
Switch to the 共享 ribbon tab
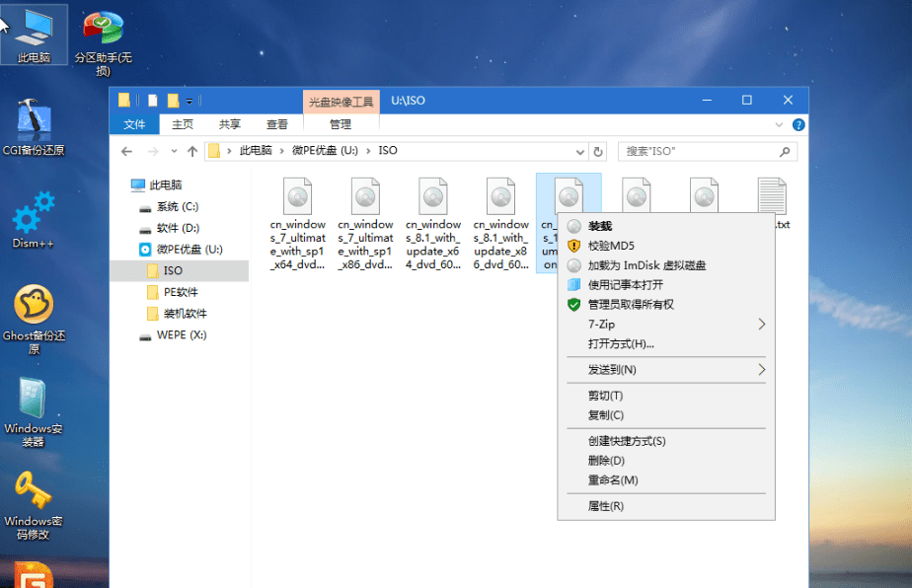click(x=230, y=124)
